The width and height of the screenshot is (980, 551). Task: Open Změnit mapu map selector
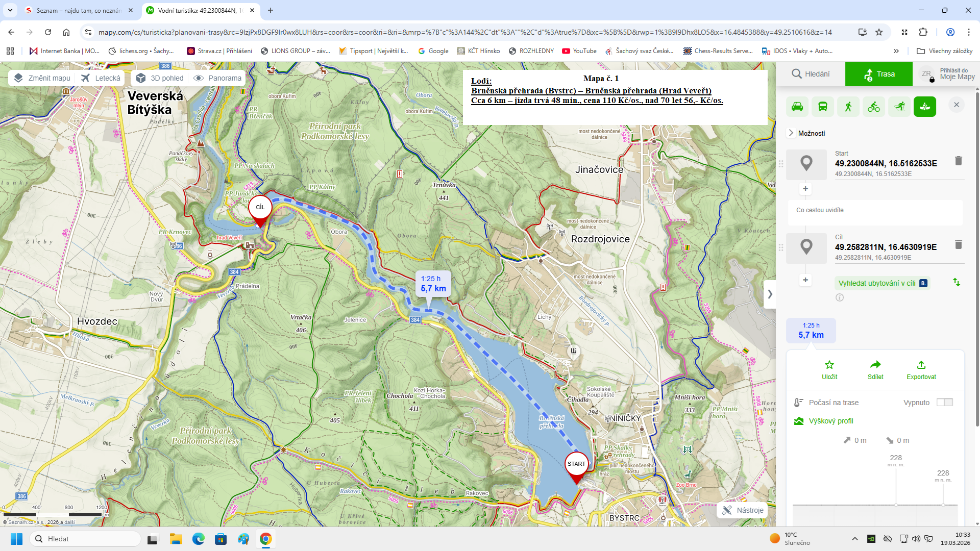coord(42,78)
